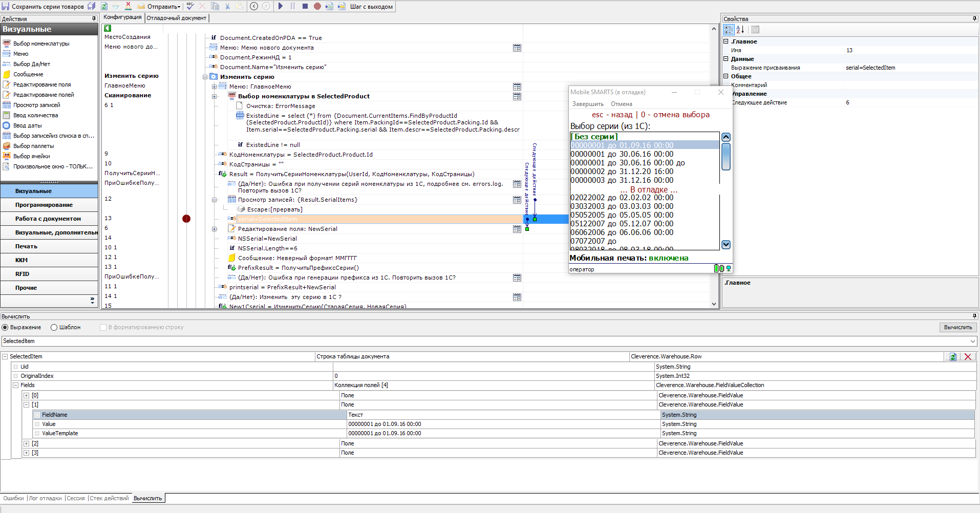Collapse the 'SelectedItem' root node
The height and width of the screenshot is (513, 980).
[x=5, y=356]
